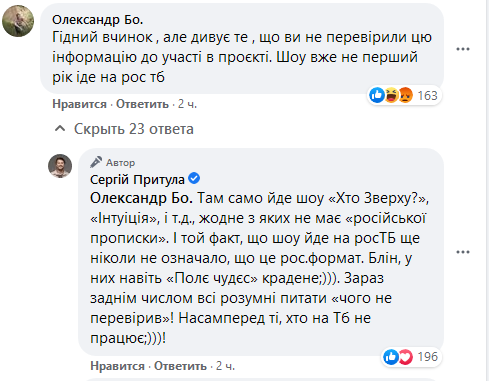Reply to Притула's comment via Ответить
This screenshot has height=381, width=489.
180,366
